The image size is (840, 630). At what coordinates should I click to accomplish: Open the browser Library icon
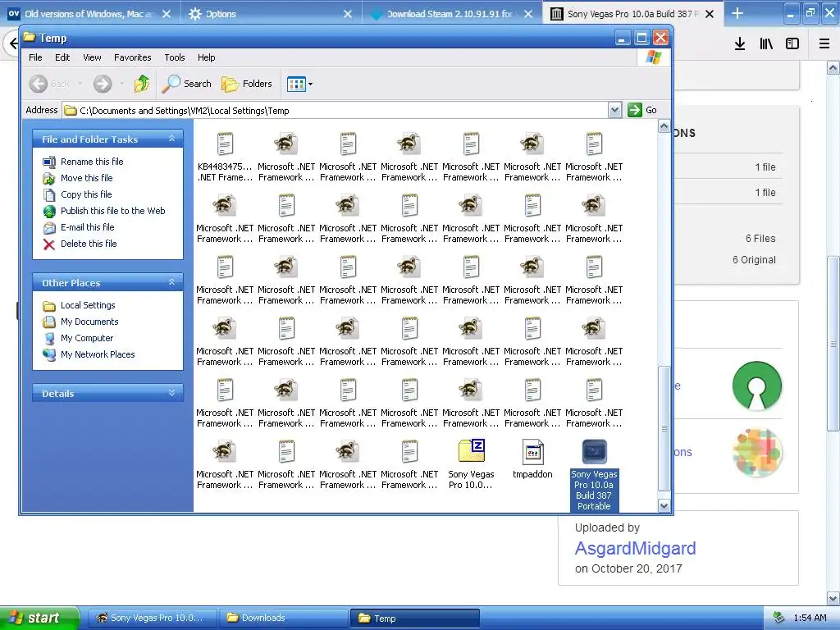[766, 44]
